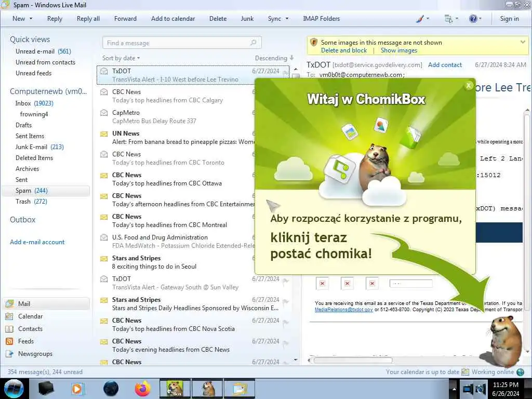Click the Calendar icon in navigation pane

[x=9, y=316]
